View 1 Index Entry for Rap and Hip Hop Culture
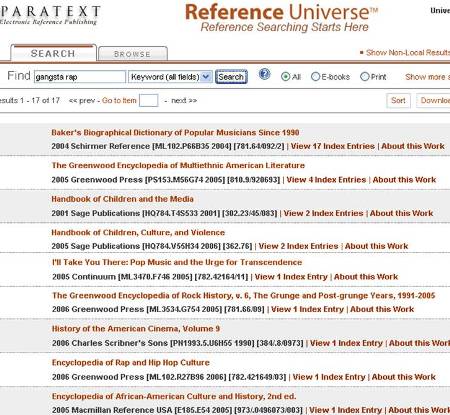The height and width of the screenshot is (415, 450). [x=329, y=377]
